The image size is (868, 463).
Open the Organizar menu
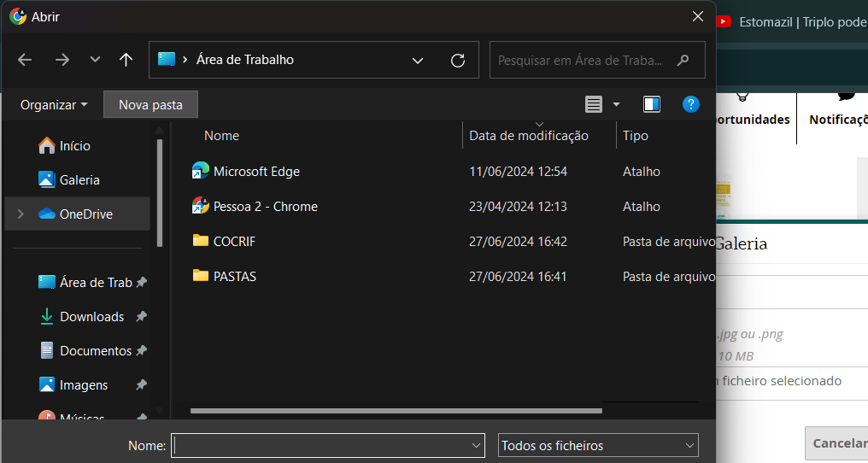tap(54, 104)
